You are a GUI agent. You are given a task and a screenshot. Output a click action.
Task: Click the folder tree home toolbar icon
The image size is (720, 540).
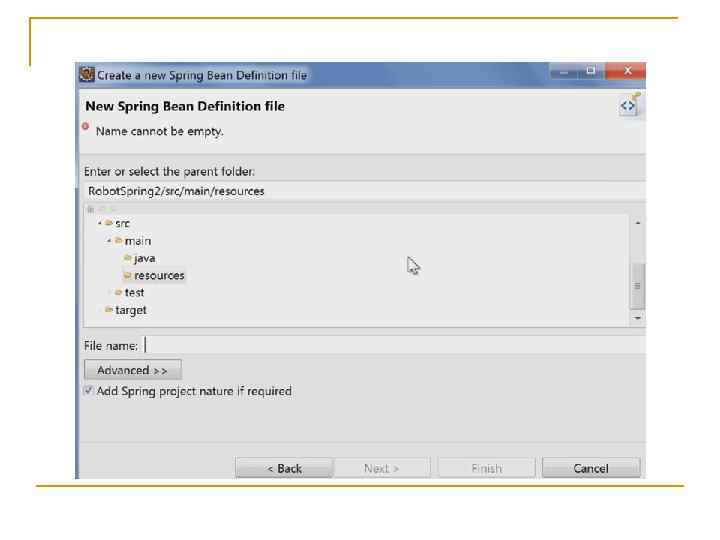tap(91, 209)
